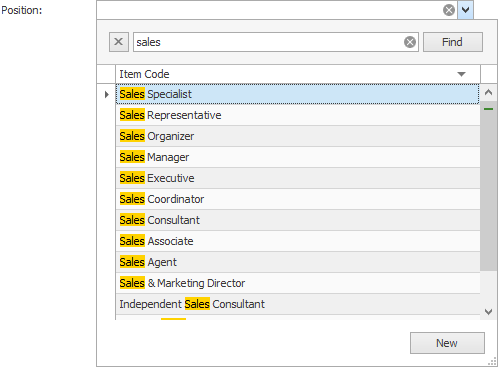The height and width of the screenshot is (367, 498).
Task: Click the Find button
Action: pyautogui.click(x=453, y=42)
